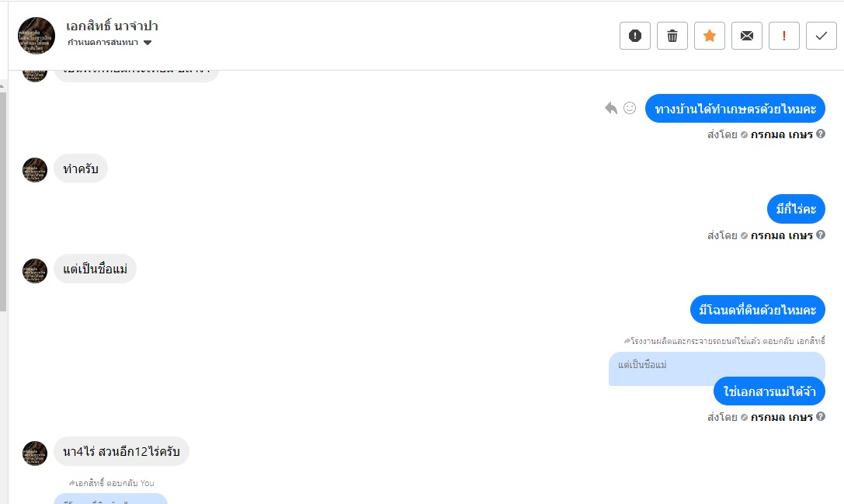
Task: Toggle the orange star follow-up marker
Action: 710,36
